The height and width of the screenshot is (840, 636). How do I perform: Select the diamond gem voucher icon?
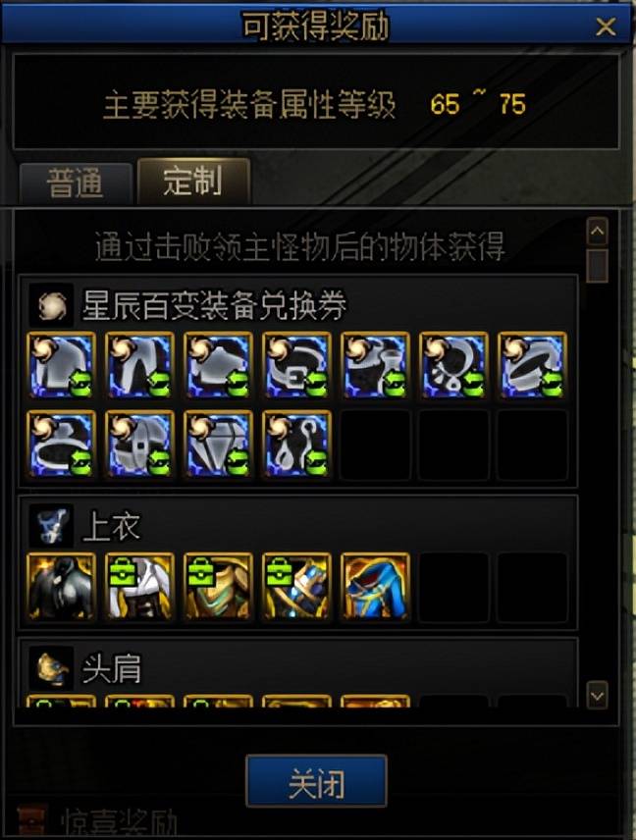tap(218, 444)
